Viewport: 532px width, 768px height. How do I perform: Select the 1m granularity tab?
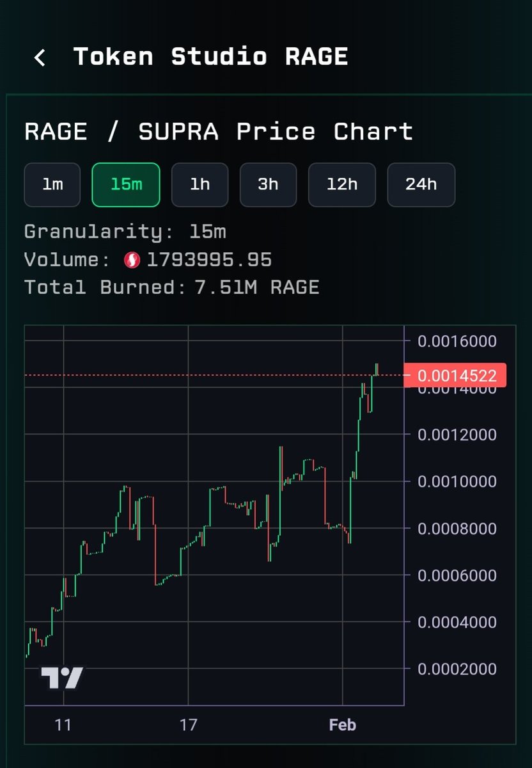click(x=52, y=185)
